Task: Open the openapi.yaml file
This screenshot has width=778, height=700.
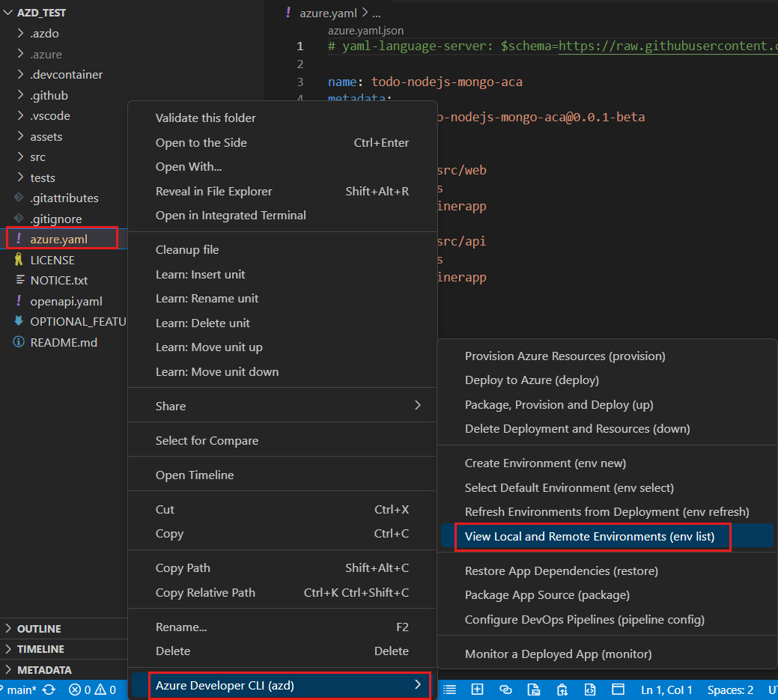Action: tap(66, 301)
